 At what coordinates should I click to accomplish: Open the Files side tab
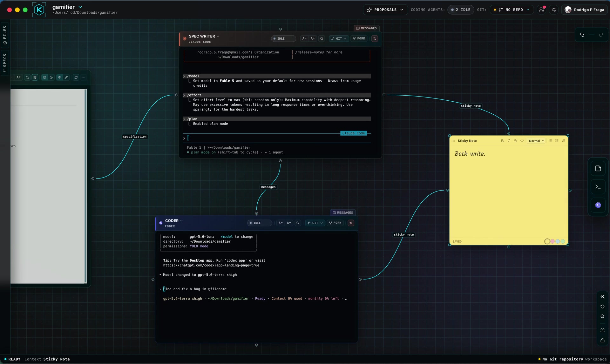click(x=5, y=35)
